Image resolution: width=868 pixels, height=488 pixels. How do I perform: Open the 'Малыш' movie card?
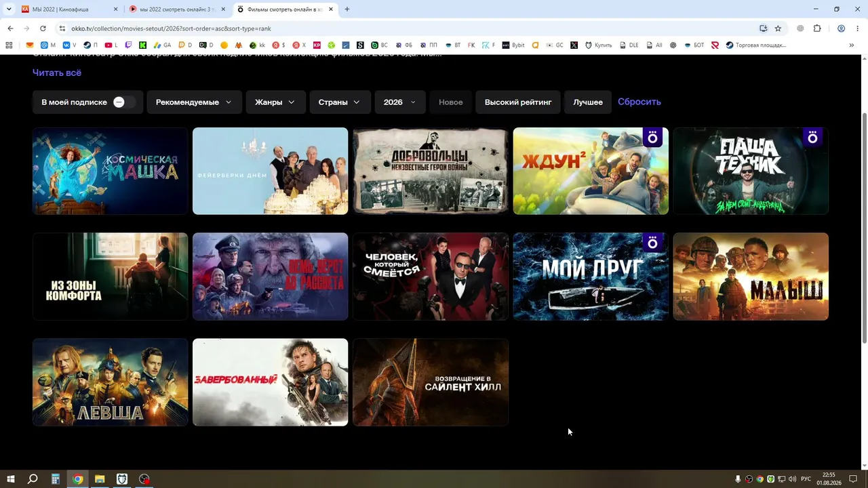[x=751, y=277]
